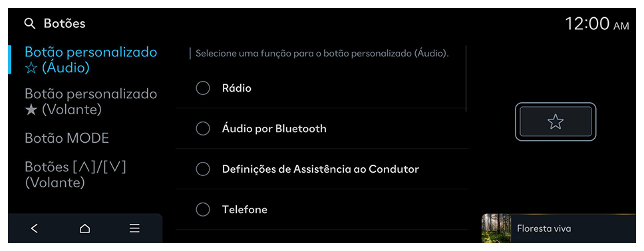The width and height of the screenshot is (644, 251).
Task: Open the Botão MODE settings
Action: [x=67, y=138]
